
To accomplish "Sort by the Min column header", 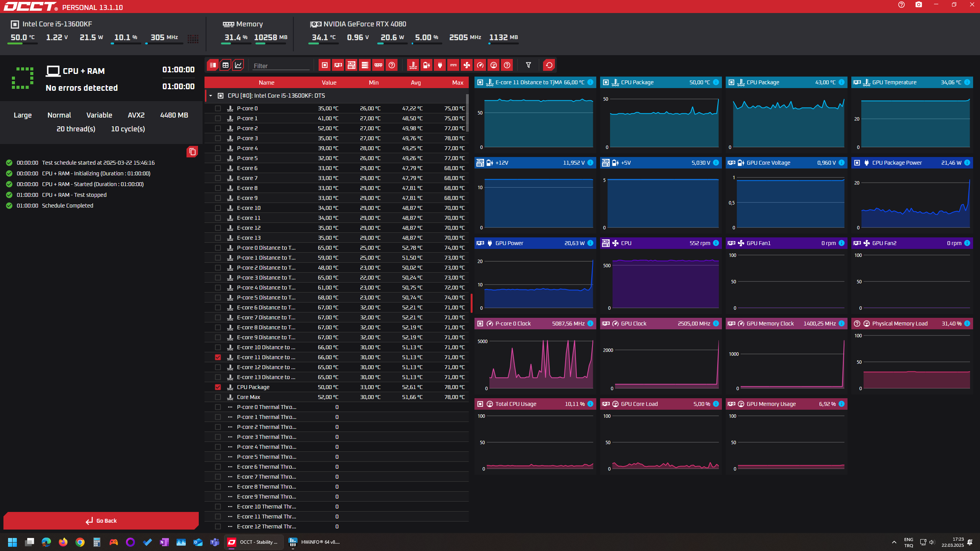I will click(374, 83).
